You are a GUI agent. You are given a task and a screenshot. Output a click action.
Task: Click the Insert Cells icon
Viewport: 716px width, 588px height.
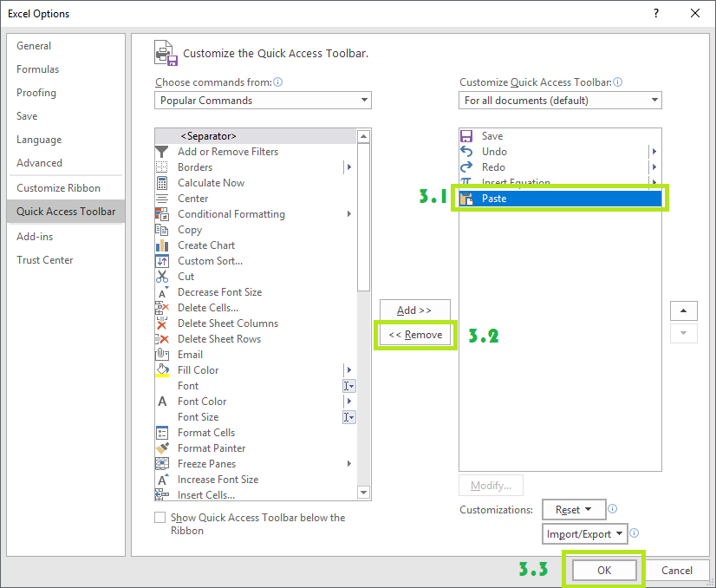click(x=161, y=495)
